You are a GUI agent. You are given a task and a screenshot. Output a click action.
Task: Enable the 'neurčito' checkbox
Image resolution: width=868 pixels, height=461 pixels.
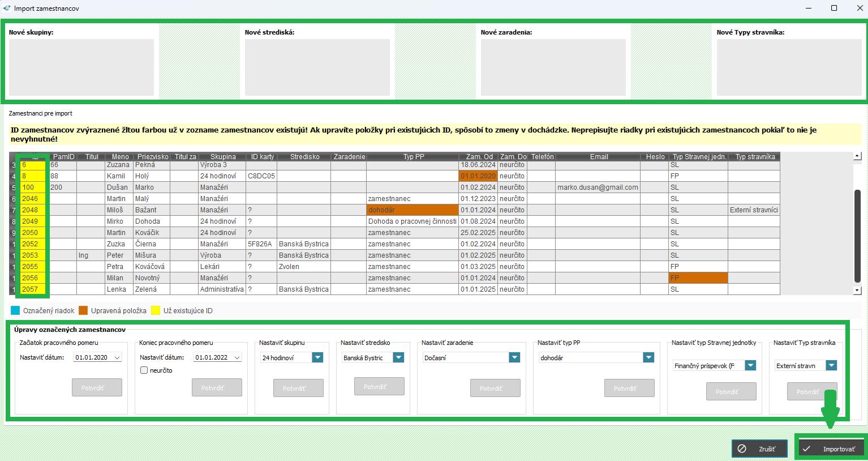click(x=144, y=370)
